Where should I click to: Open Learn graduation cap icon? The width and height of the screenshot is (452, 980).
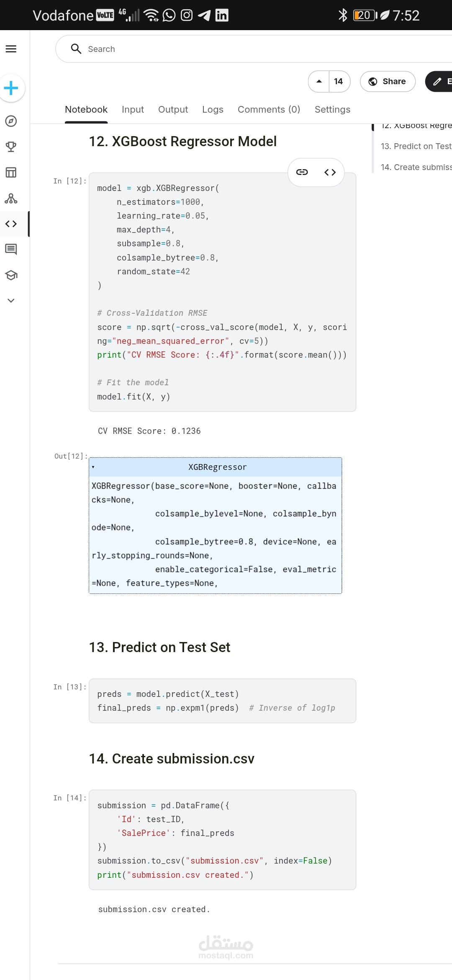(11, 275)
